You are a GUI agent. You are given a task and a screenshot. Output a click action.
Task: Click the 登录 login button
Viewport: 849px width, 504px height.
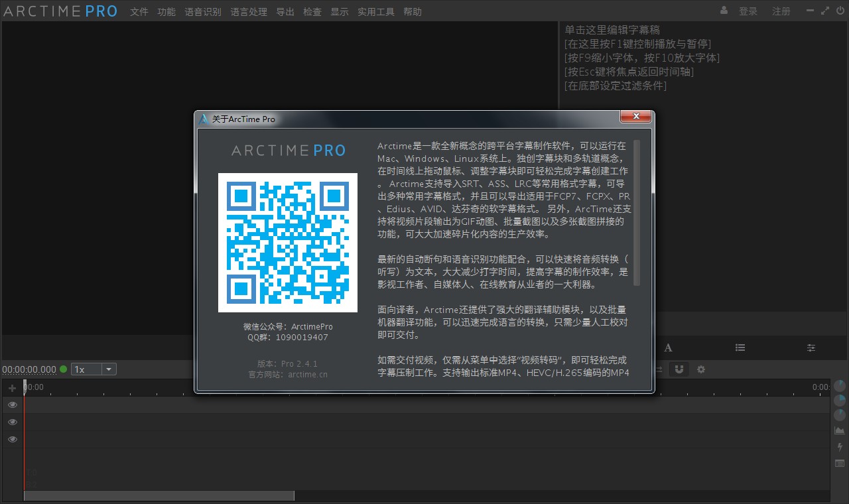pos(748,11)
